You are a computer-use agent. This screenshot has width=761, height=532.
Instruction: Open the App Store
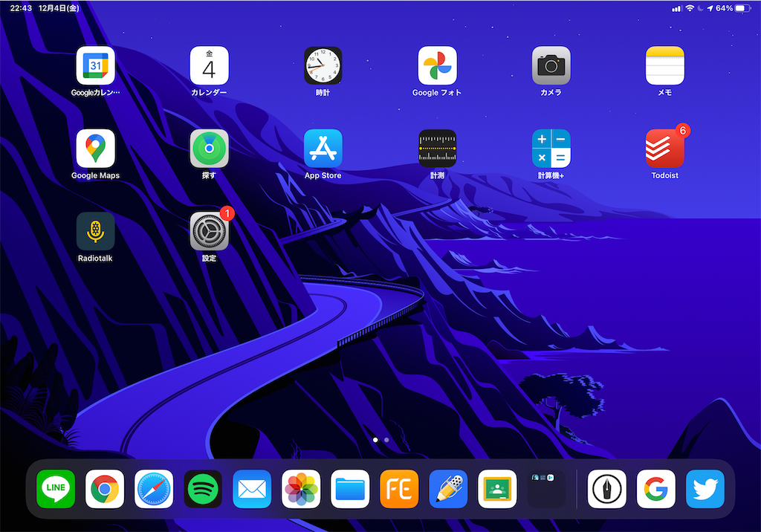point(323,149)
